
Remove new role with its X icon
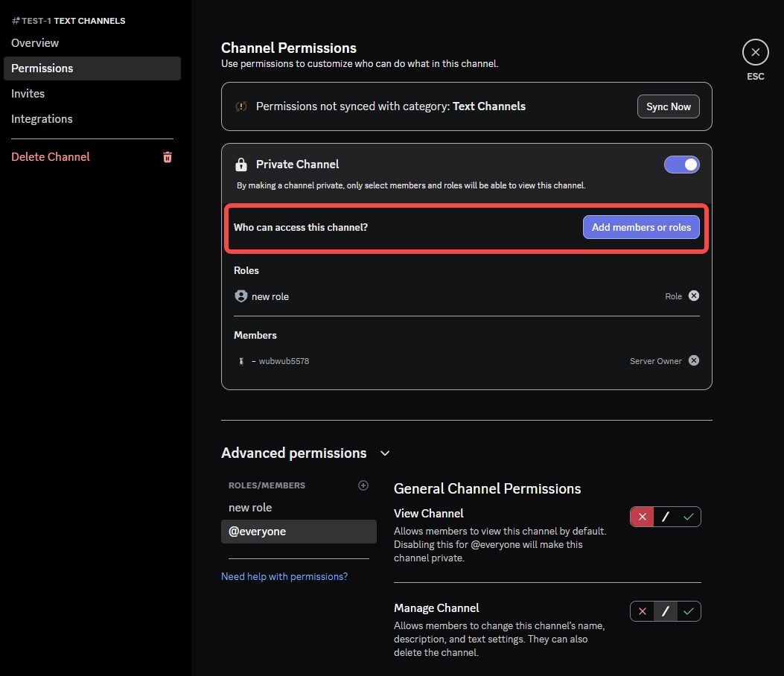(x=693, y=296)
